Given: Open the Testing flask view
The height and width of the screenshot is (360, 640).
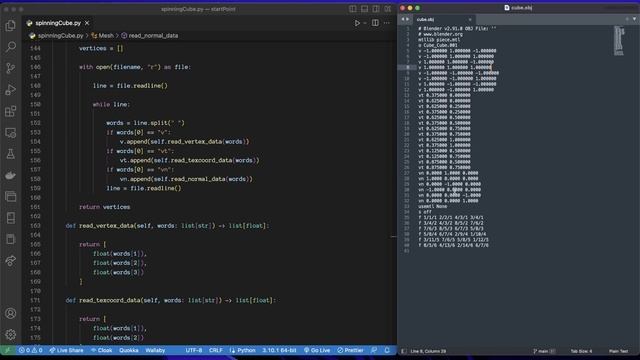Looking at the screenshot, I should 11,154.
